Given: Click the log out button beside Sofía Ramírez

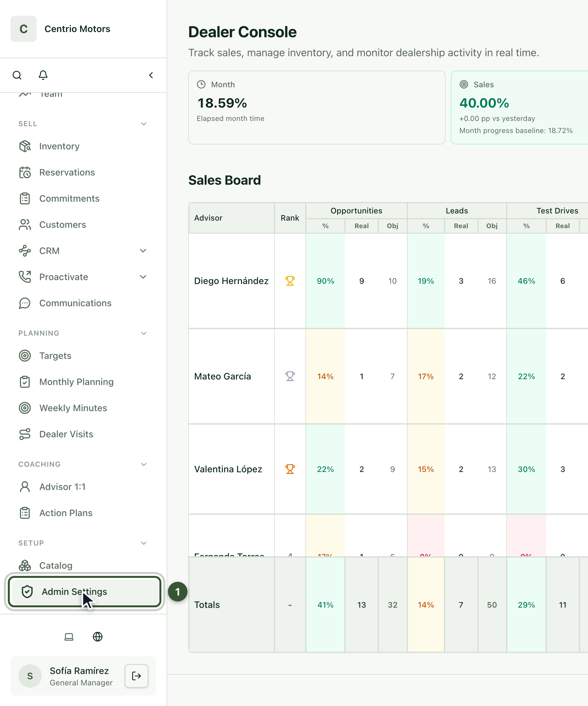Looking at the screenshot, I should pyautogui.click(x=137, y=676).
